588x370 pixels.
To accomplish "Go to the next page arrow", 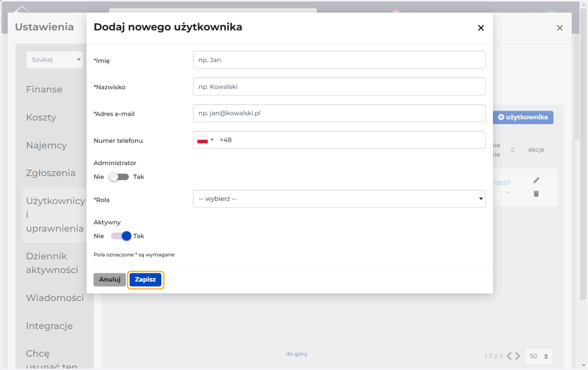I will [517, 356].
